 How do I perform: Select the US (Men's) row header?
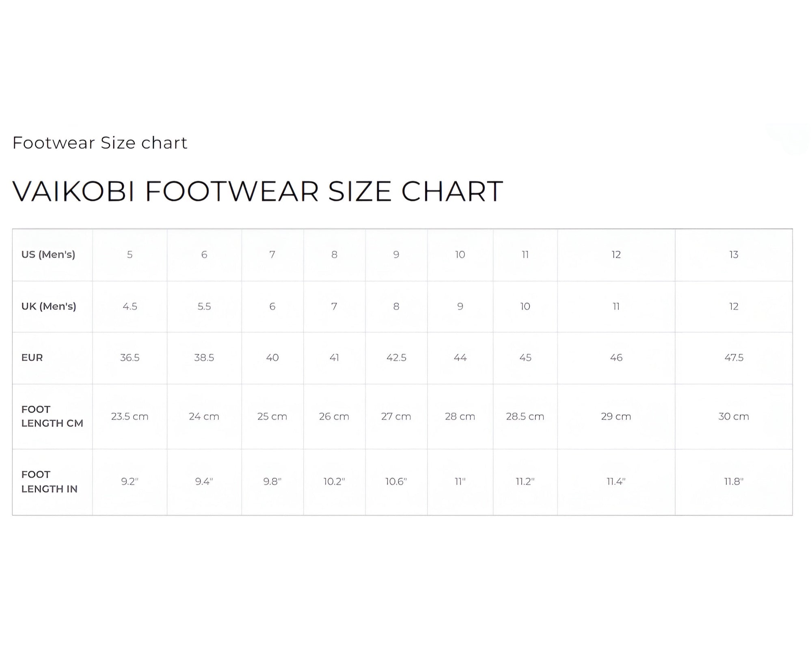point(48,255)
